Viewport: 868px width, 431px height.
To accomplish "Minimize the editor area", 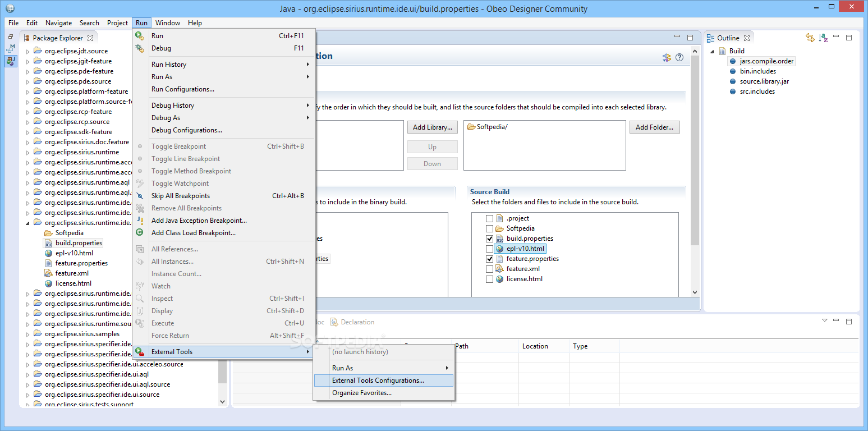I will tap(678, 37).
